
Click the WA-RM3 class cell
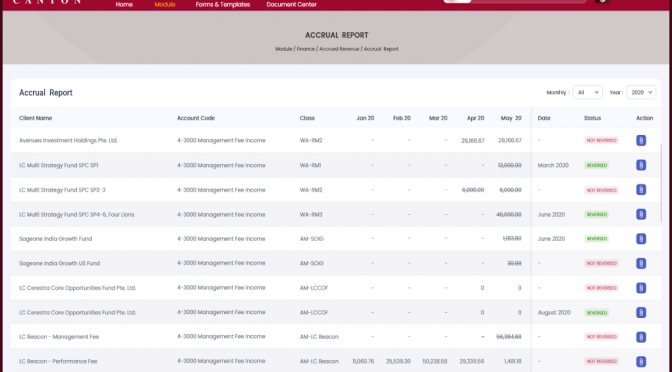[311, 214]
